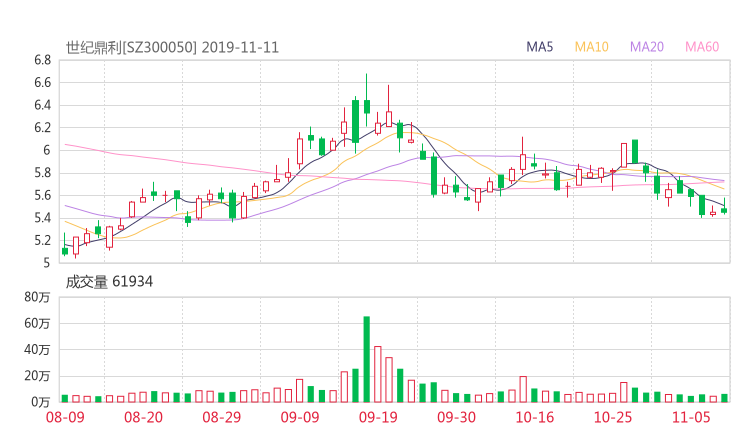This screenshot has width=740, height=440.
Task: Click the MA60 legend label
Action: (x=702, y=47)
